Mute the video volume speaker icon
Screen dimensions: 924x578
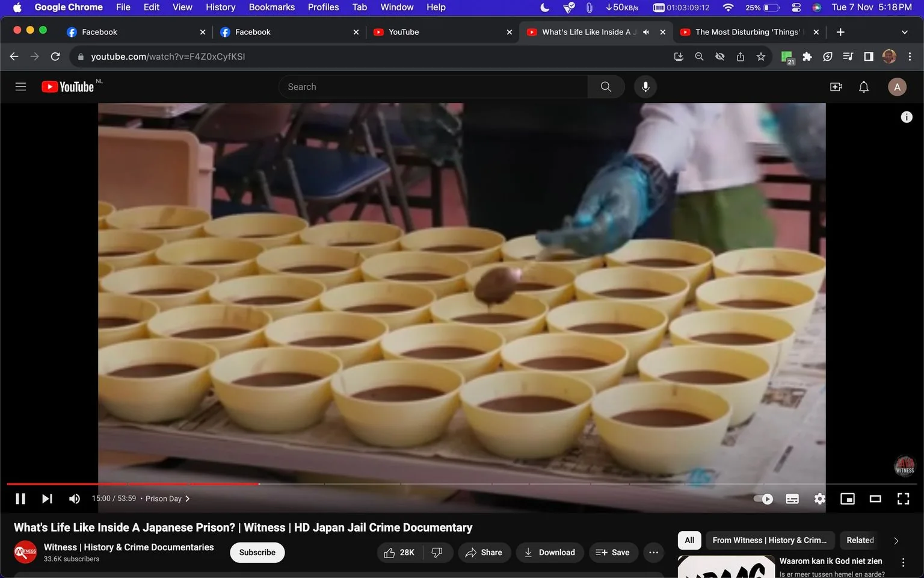click(x=75, y=499)
